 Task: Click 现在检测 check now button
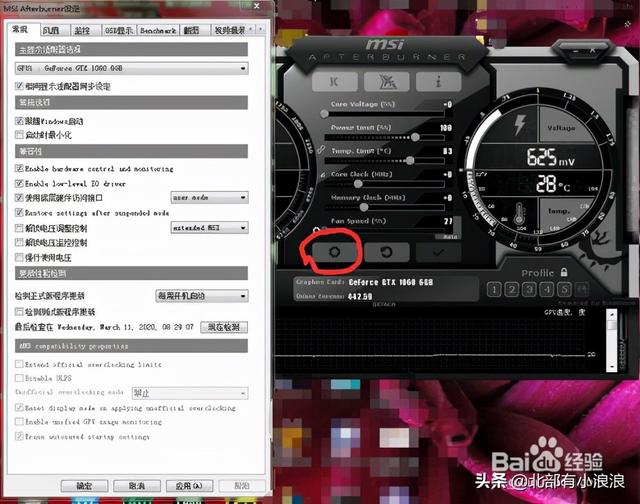[x=224, y=327]
